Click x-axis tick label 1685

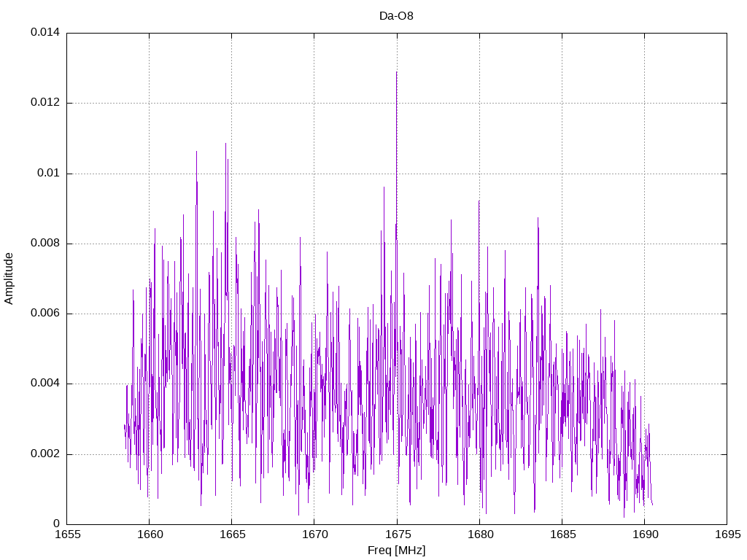click(x=562, y=534)
